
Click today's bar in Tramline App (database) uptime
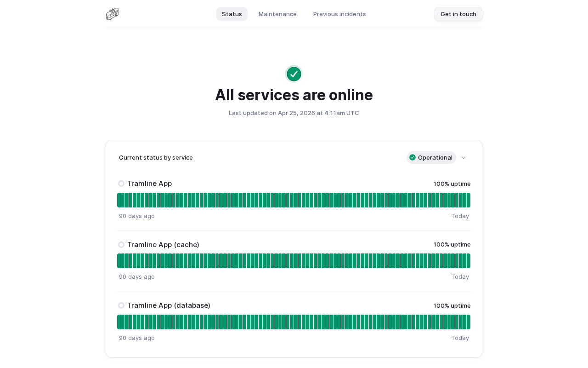point(469,322)
